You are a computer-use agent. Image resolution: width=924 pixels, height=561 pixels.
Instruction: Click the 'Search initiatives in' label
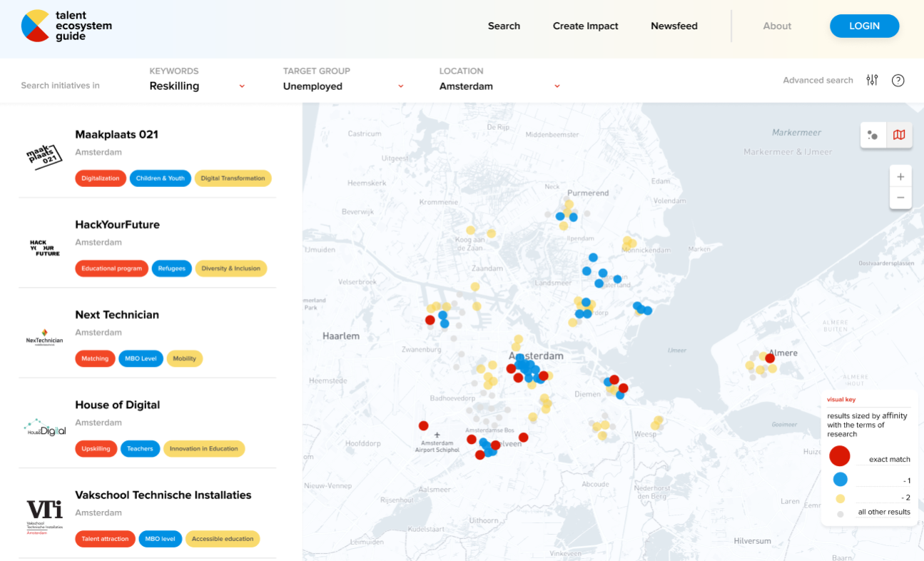pyautogui.click(x=61, y=85)
